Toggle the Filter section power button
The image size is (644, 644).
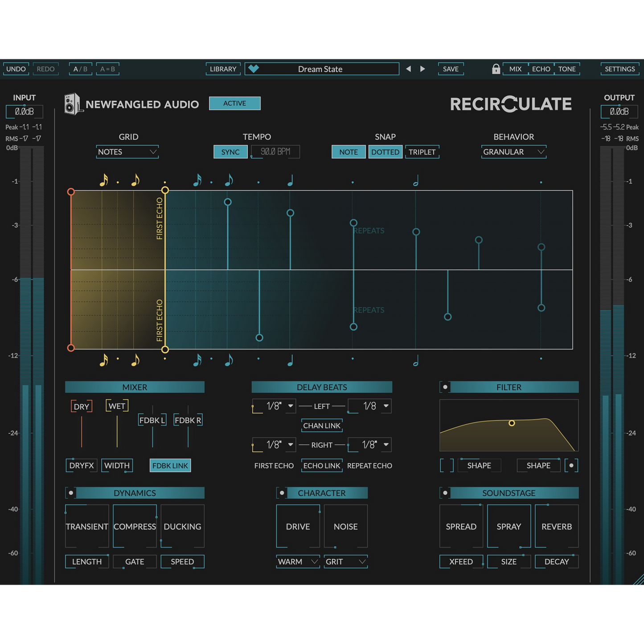pyautogui.click(x=445, y=387)
